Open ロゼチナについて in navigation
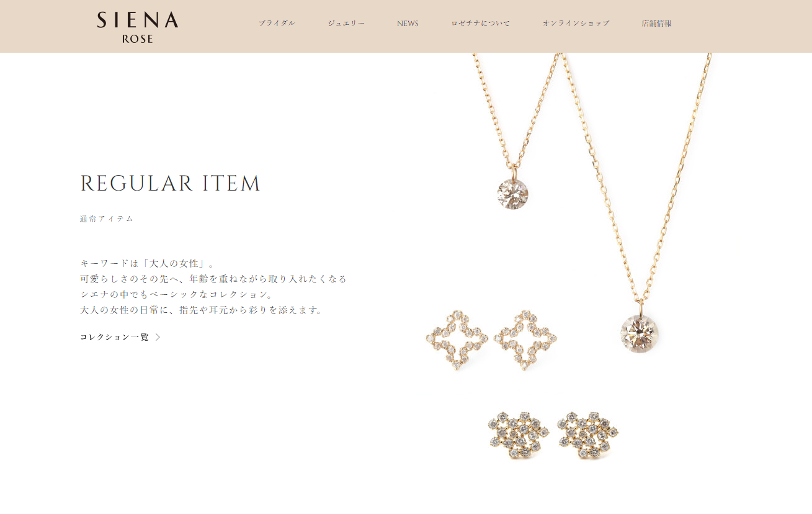The height and width of the screenshot is (514, 812). (481, 24)
